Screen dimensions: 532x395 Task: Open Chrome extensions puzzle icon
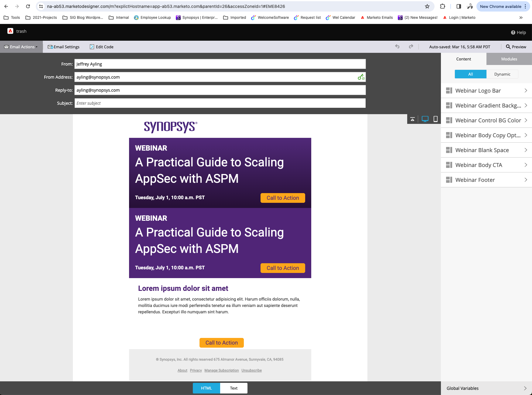point(442,6)
